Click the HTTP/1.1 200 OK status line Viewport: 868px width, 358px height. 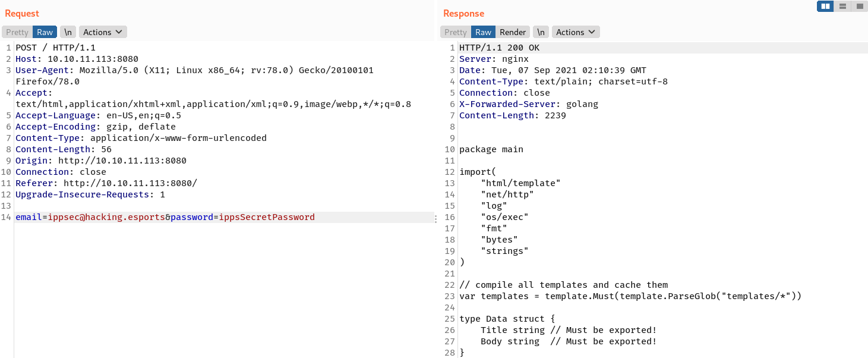tap(499, 48)
